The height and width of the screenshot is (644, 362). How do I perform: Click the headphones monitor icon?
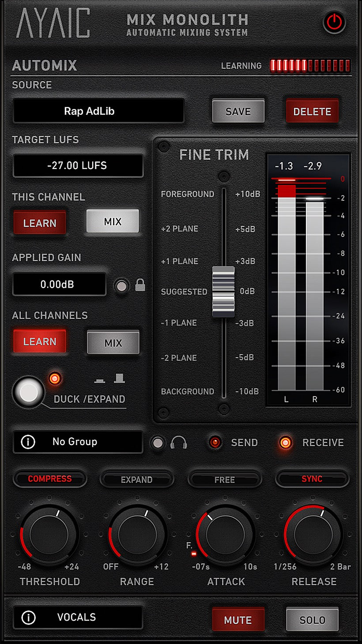[179, 442]
